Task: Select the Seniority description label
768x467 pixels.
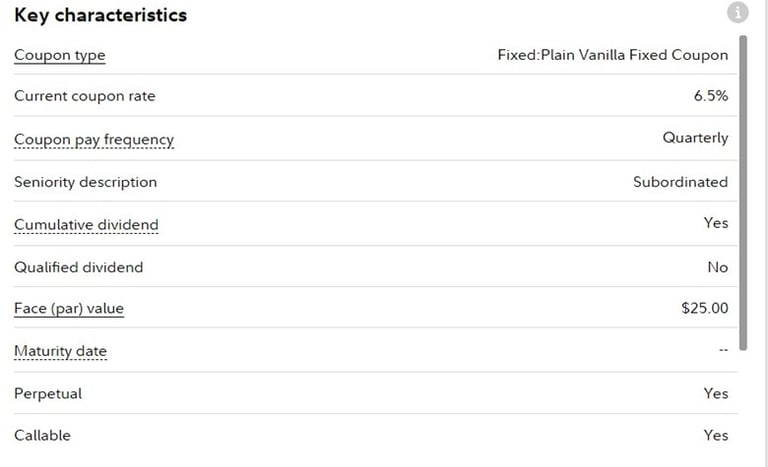Action: pos(86,182)
